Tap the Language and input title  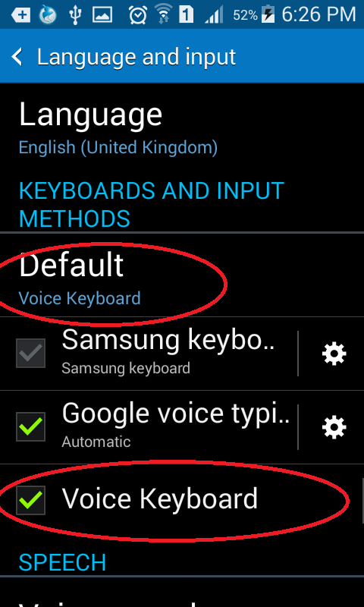coord(136,58)
